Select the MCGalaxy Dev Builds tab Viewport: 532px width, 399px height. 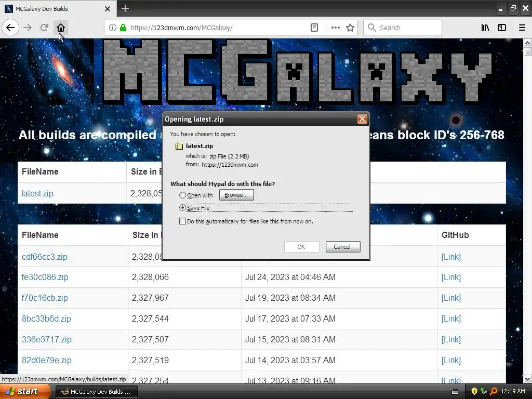pos(58,9)
